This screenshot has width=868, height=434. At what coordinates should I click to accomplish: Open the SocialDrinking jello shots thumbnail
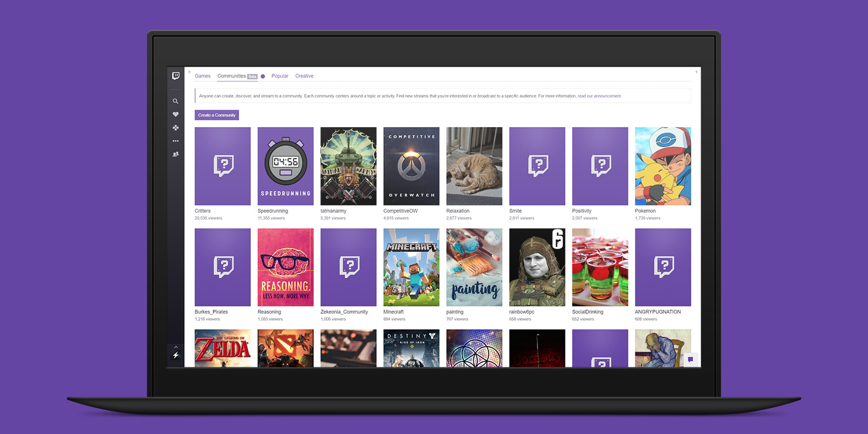click(x=600, y=267)
